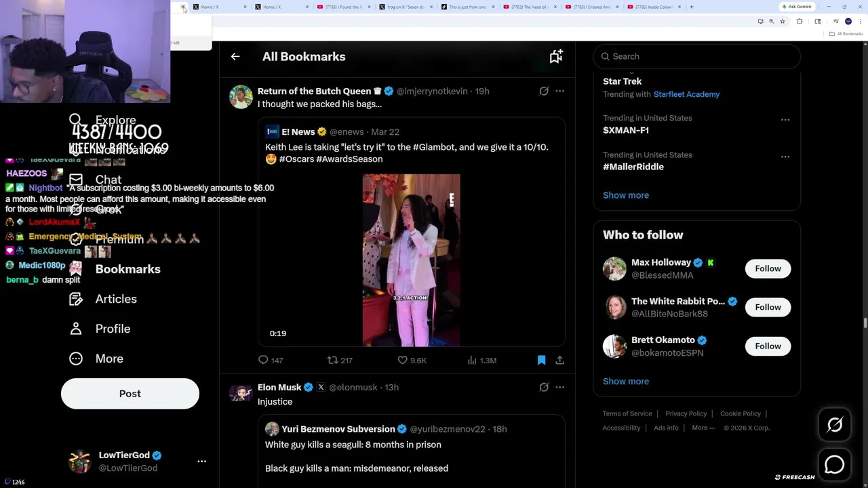The width and height of the screenshot is (868, 488).
Task: Follow The White Rabbit Po...
Action: [768, 307]
